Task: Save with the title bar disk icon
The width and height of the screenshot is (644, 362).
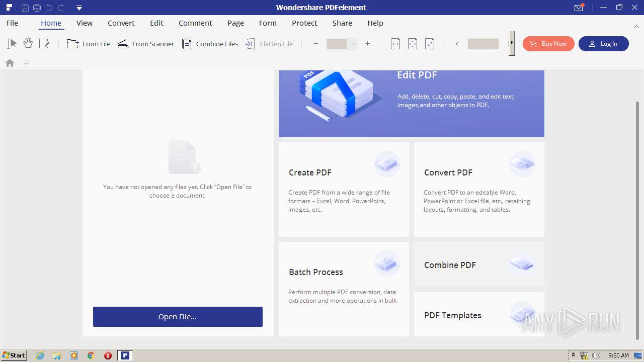Action: 25,8
